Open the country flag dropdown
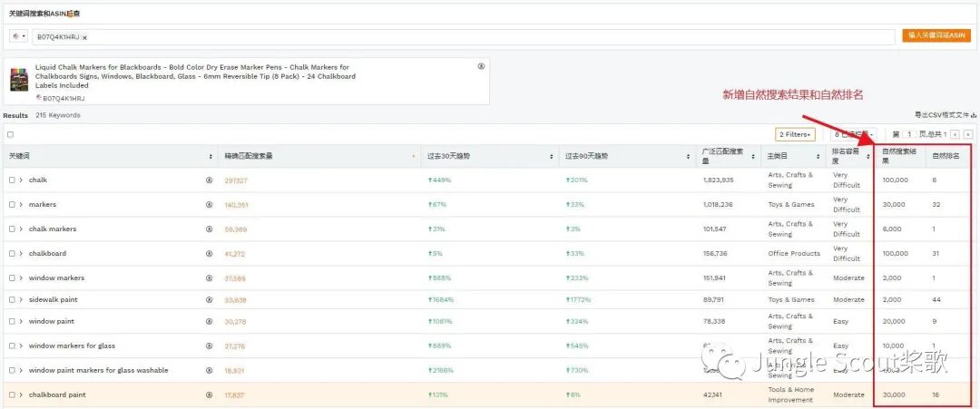 point(18,36)
